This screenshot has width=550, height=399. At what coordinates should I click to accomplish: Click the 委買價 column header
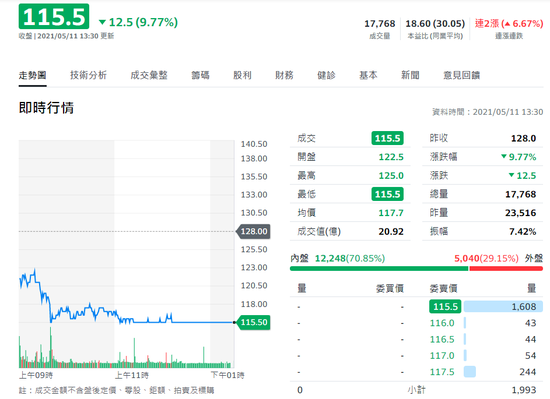390,289
